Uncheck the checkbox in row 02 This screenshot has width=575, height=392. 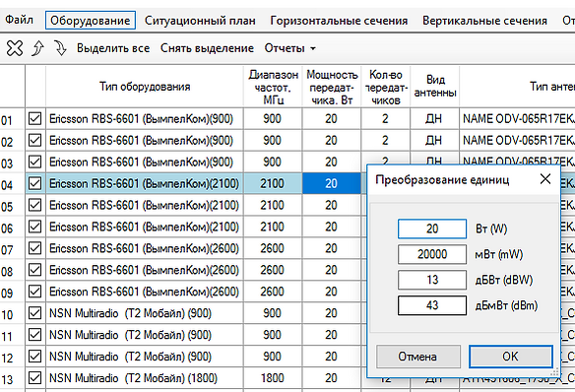click(34, 140)
